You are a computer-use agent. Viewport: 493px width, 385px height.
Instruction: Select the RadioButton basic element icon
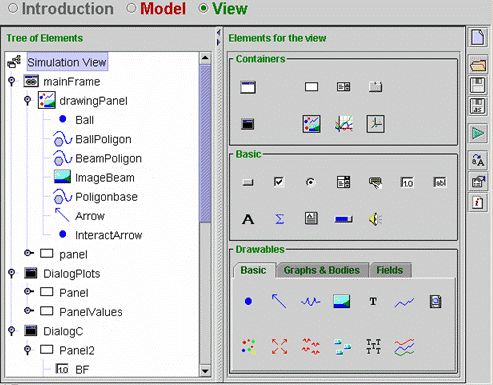[x=310, y=182]
